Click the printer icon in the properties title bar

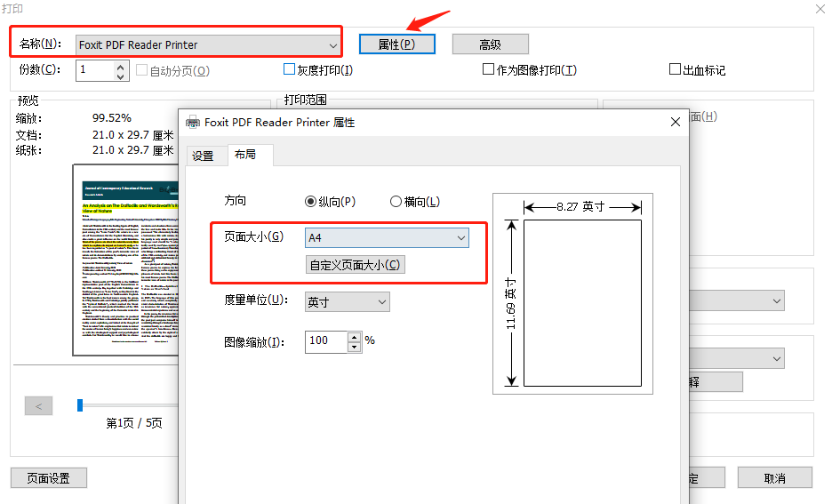coord(192,122)
